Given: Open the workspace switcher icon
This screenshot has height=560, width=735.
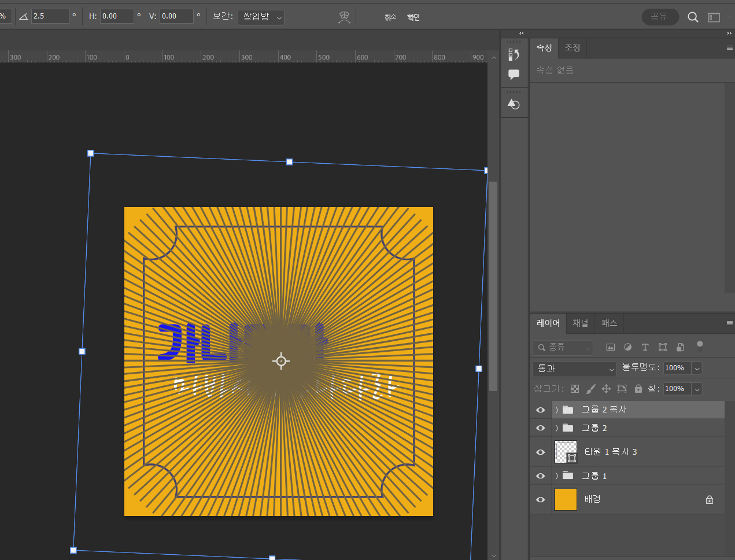Looking at the screenshot, I should (714, 17).
